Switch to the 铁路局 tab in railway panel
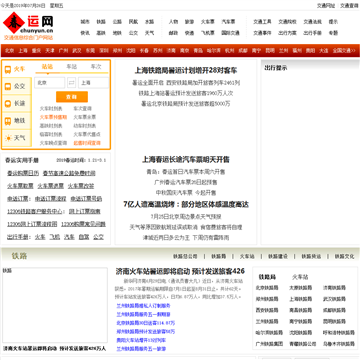The image size is (360, 360). (267, 277)
